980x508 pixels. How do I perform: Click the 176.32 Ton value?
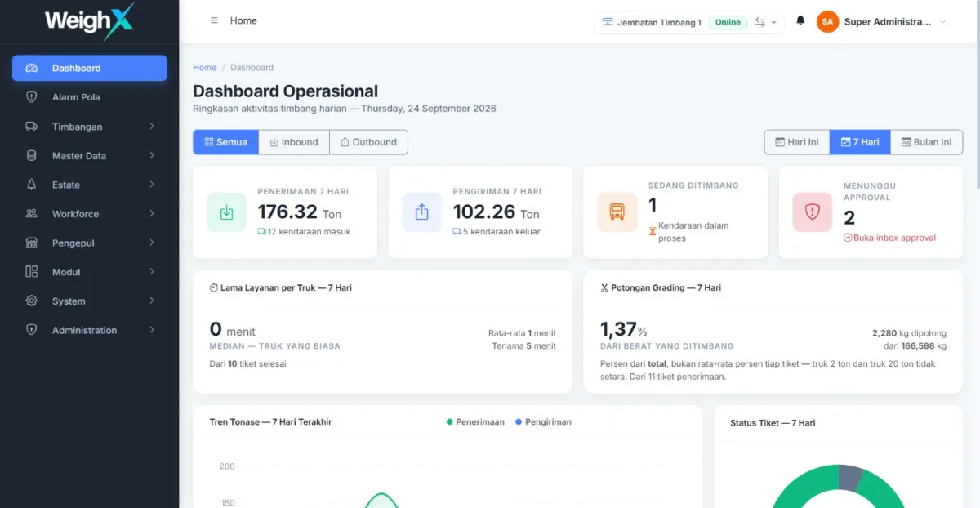pos(300,212)
